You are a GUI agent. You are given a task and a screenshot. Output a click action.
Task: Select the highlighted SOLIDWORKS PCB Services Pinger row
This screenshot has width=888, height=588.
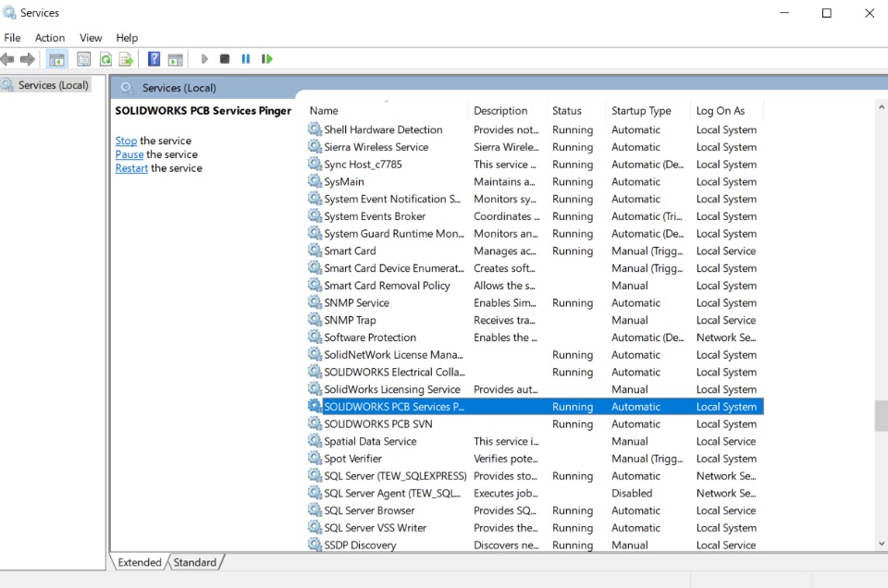point(536,407)
